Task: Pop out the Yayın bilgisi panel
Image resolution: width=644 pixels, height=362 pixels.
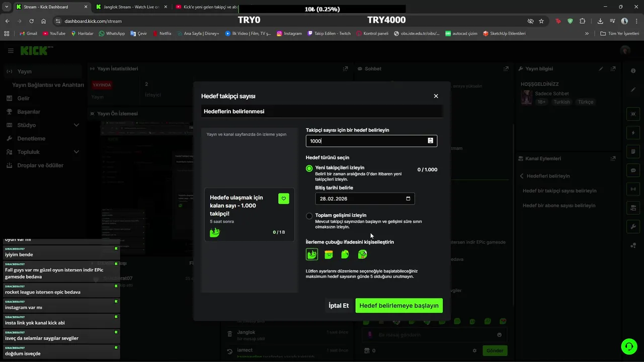Action: click(613, 69)
